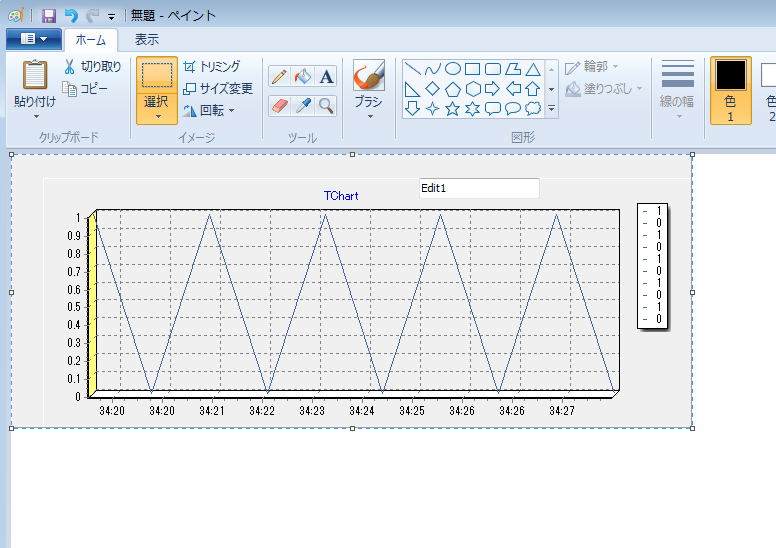This screenshot has width=776, height=548.
Task: Click the 貼り付け clipboard icon
Action: [x=35, y=75]
